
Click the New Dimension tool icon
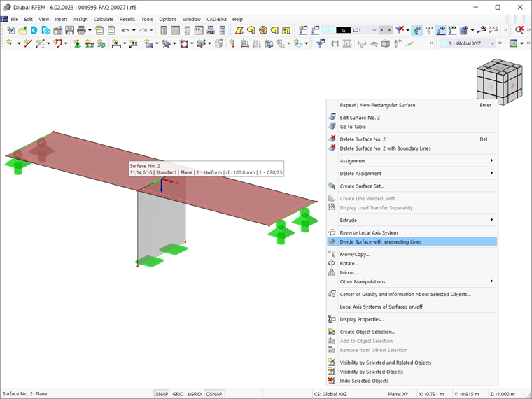(116, 43)
